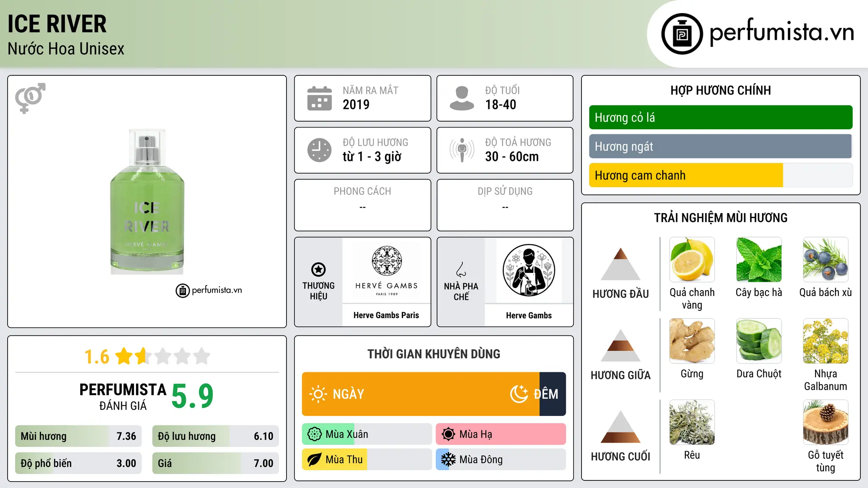This screenshot has width=868, height=488.
Task: Click the sillage icon beside Độ toả hương
Action: click(462, 150)
